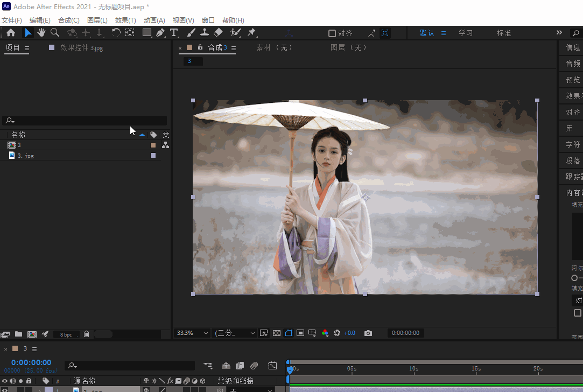Select the Hand tool
The width and height of the screenshot is (583, 392).
click(41, 33)
